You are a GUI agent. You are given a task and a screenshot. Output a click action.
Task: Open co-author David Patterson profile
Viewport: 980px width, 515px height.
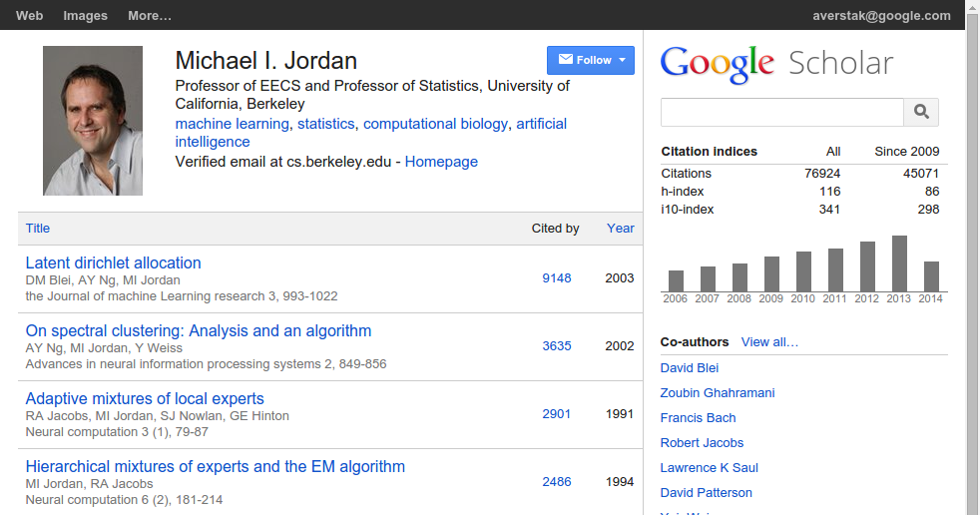(x=707, y=493)
